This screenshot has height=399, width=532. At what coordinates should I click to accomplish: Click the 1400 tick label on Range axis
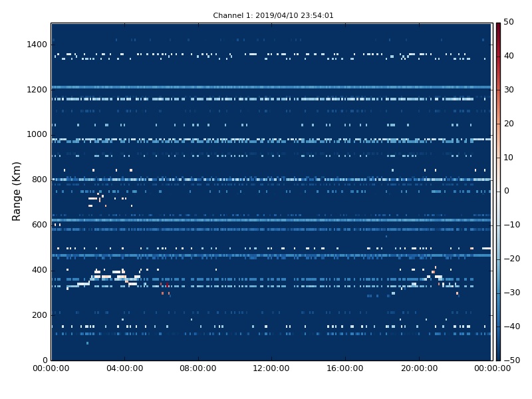37,45
